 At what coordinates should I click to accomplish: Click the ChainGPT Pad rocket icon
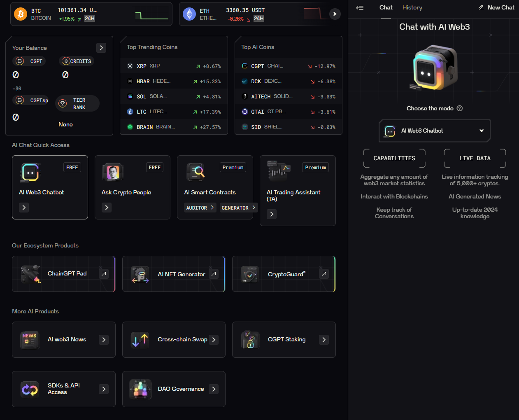coord(30,274)
